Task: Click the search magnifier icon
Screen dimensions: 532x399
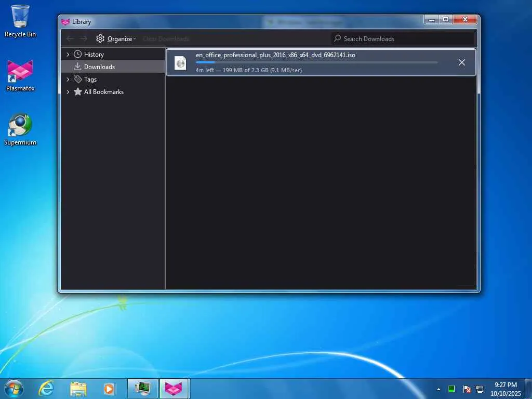Action: tap(337, 38)
